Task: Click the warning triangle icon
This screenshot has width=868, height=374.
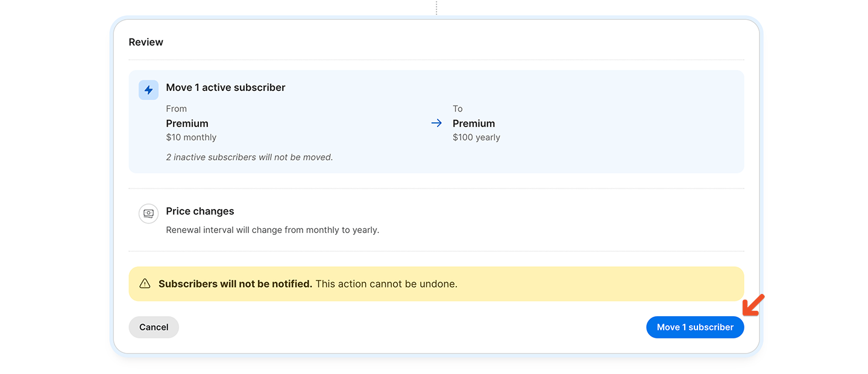Action: coord(145,284)
